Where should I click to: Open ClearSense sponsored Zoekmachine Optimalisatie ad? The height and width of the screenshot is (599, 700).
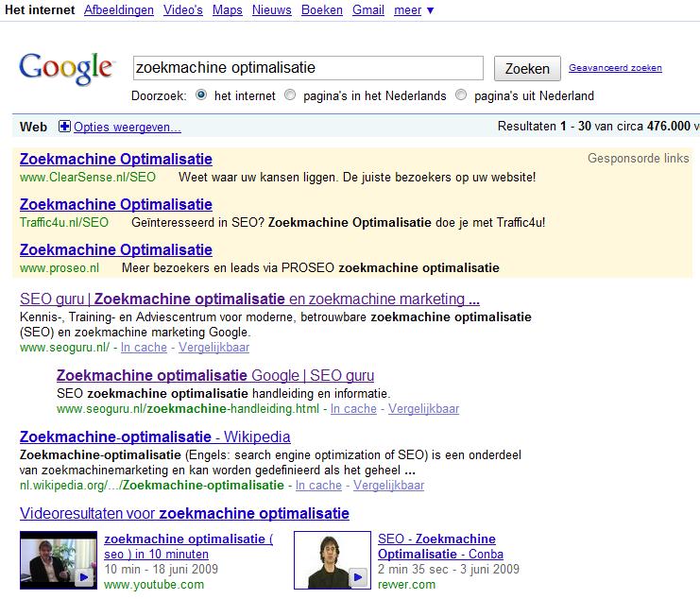(x=116, y=160)
